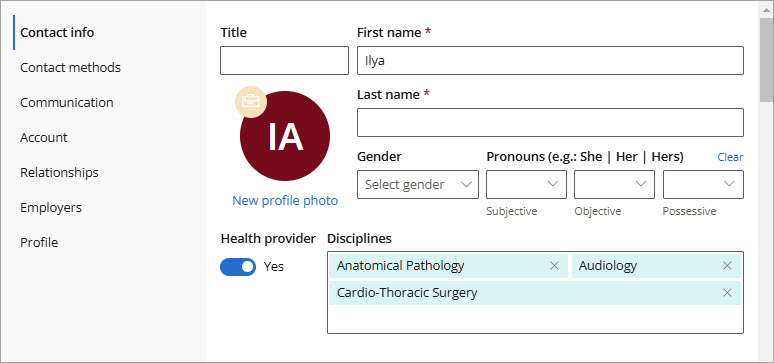Switch to the Communication section
The width and height of the screenshot is (774, 363).
click(x=67, y=102)
